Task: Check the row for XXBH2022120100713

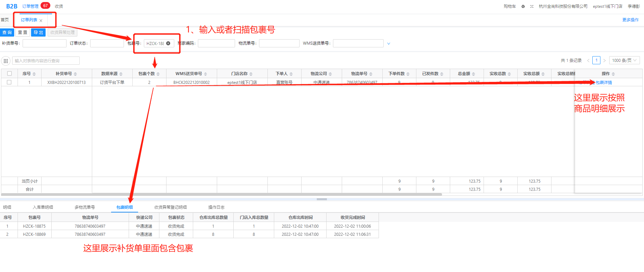Action: coord(9,82)
